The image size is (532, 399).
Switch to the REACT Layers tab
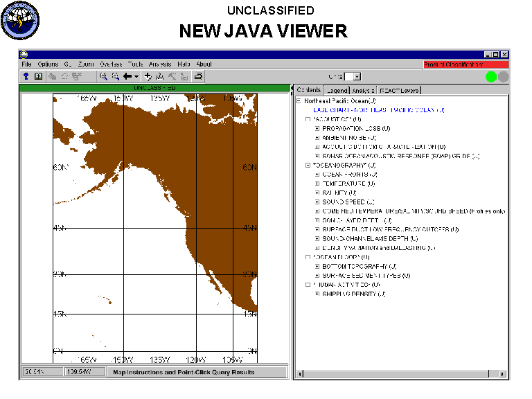click(399, 90)
